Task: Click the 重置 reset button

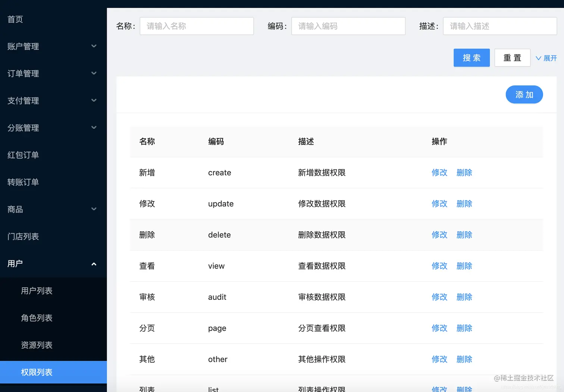Action: pyautogui.click(x=512, y=58)
